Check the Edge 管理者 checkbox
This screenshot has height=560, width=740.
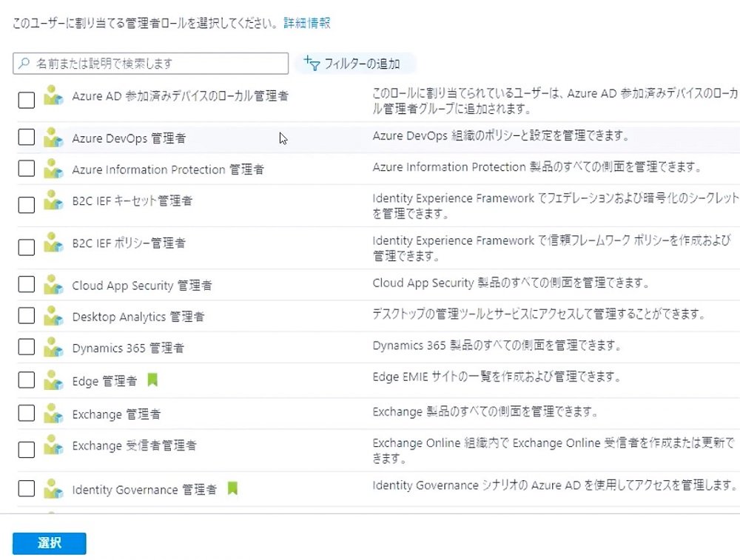[x=27, y=379]
